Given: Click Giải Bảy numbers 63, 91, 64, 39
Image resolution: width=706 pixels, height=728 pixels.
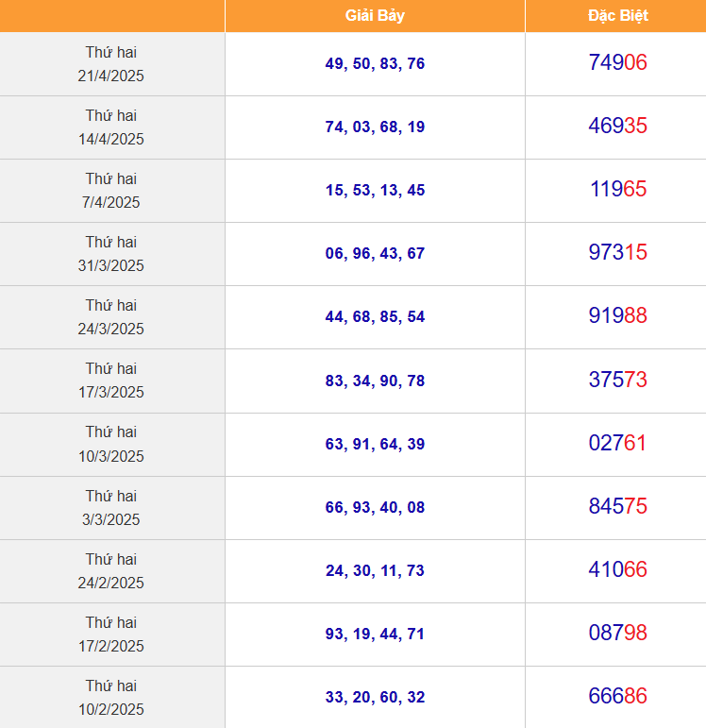Looking at the screenshot, I should 375,445.
